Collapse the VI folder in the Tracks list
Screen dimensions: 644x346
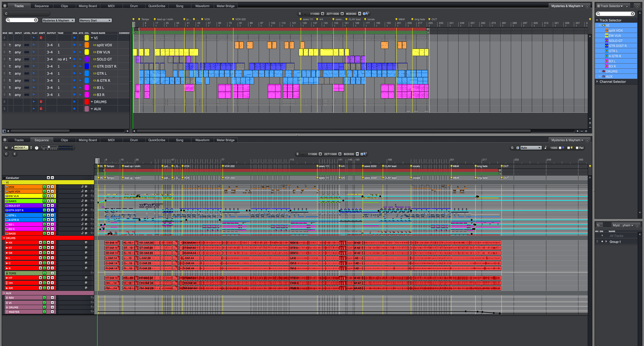(92, 38)
